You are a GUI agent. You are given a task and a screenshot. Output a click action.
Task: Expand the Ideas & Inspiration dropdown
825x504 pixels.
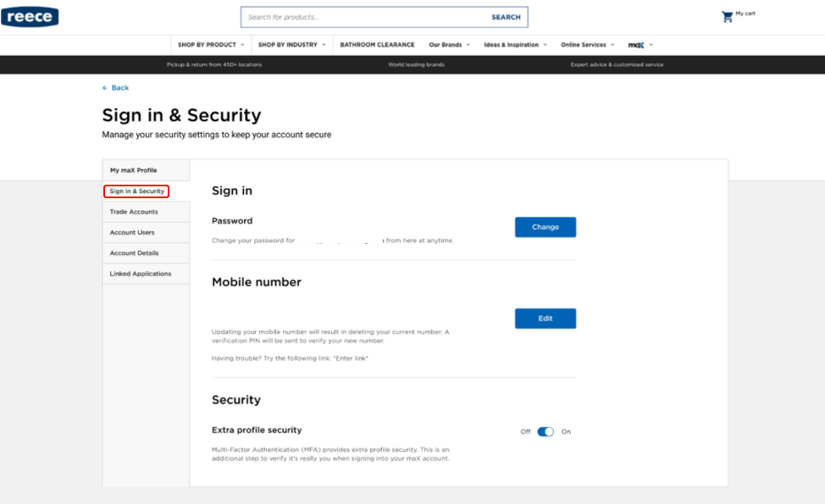pos(515,44)
